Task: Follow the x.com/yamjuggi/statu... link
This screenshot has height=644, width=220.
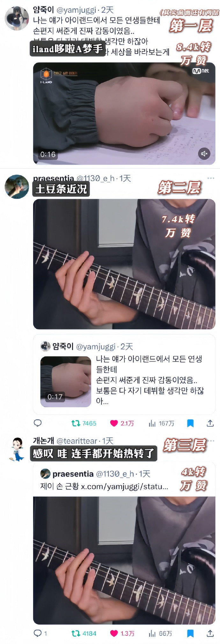Action: [x=124, y=487]
